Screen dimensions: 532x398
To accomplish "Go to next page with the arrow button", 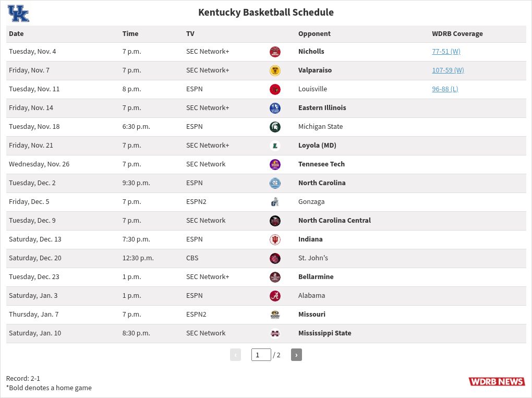I will 296,355.
